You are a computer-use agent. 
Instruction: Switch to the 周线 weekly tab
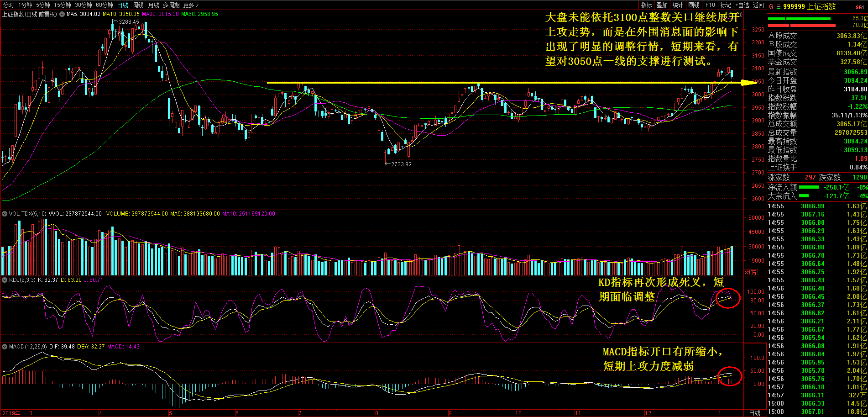[138, 5]
